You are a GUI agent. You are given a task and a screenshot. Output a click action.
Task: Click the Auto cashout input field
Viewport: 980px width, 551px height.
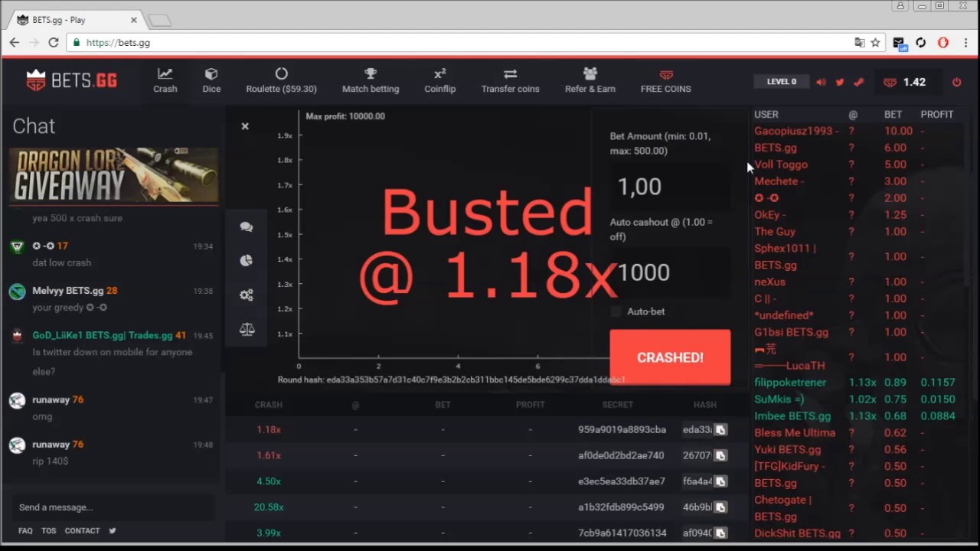pyautogui.click(x=670, y=272)
